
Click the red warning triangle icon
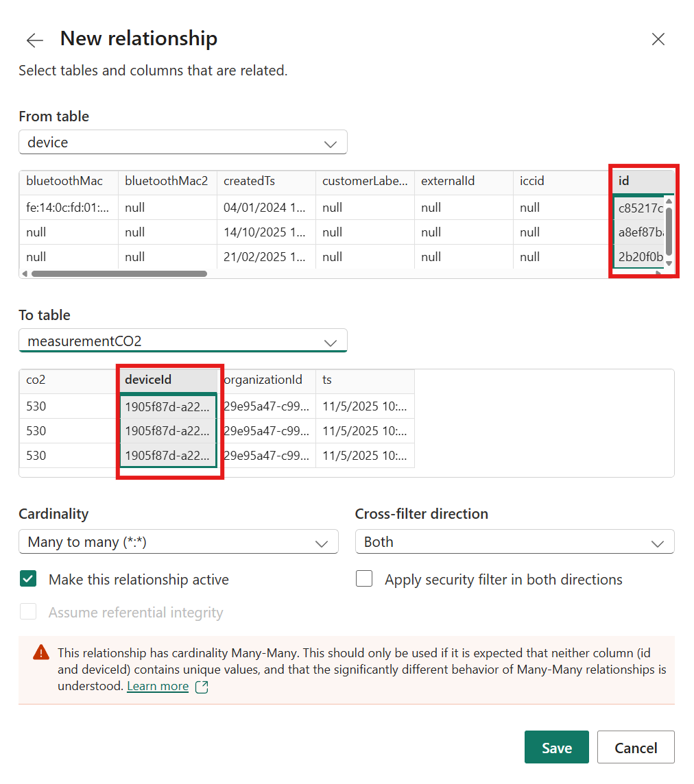[x=41, y=652]
